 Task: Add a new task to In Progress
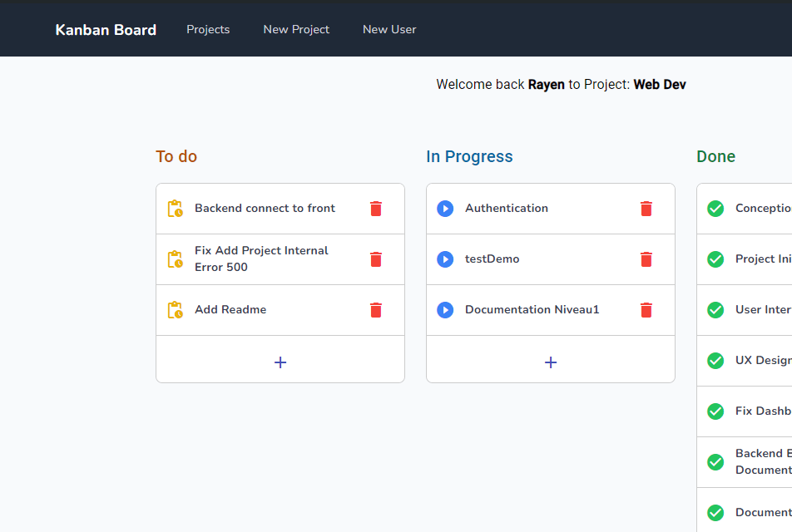(x=550, y=362)
